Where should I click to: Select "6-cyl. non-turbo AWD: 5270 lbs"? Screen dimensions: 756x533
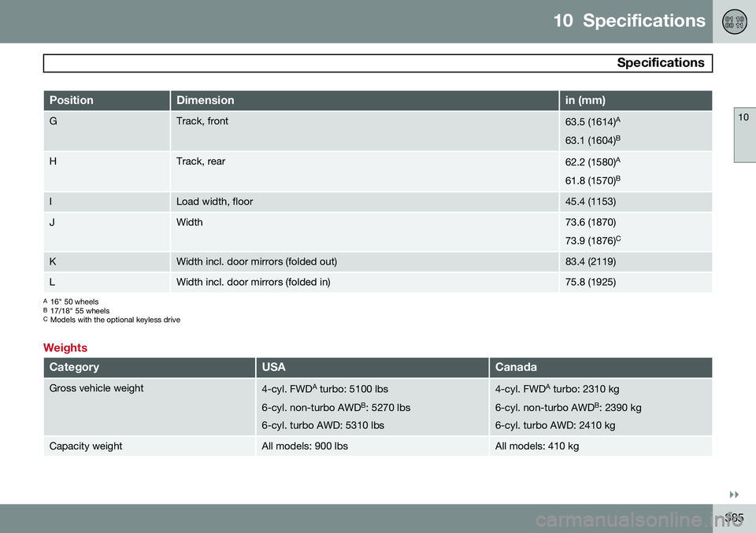coord(336,407)
